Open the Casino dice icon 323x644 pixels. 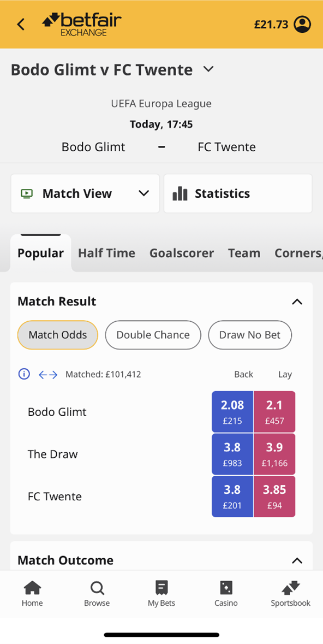(x=226, y=588)
